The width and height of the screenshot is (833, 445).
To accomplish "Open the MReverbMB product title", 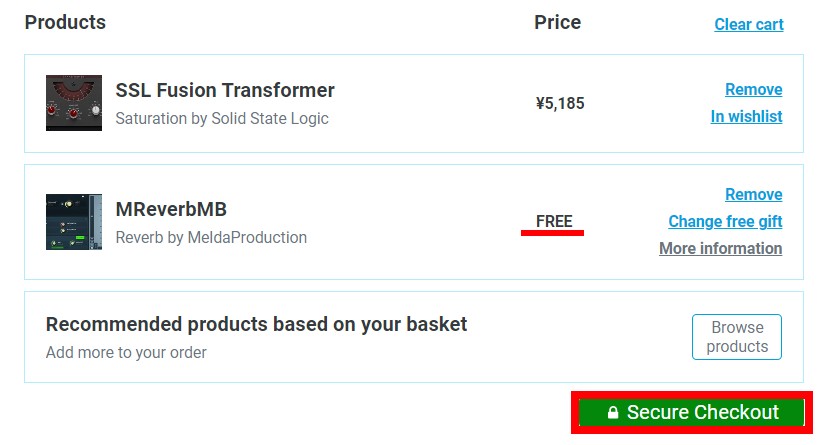I will [x=171, y=209].
